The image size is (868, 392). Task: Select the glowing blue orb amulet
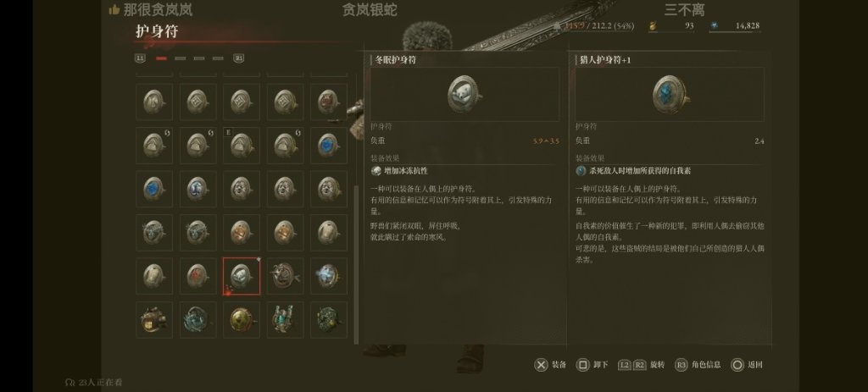pyautogui.click(x=328, y=276)
